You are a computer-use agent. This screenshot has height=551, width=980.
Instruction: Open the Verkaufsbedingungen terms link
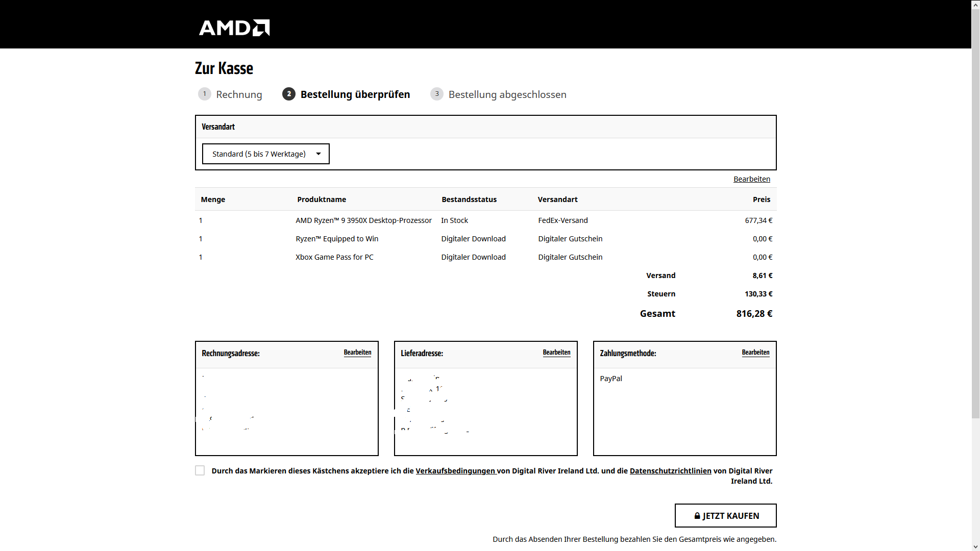(455, 471)
